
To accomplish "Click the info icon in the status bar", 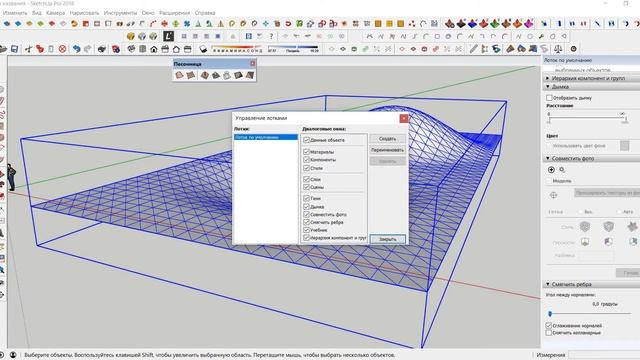I will coord(13,355).
